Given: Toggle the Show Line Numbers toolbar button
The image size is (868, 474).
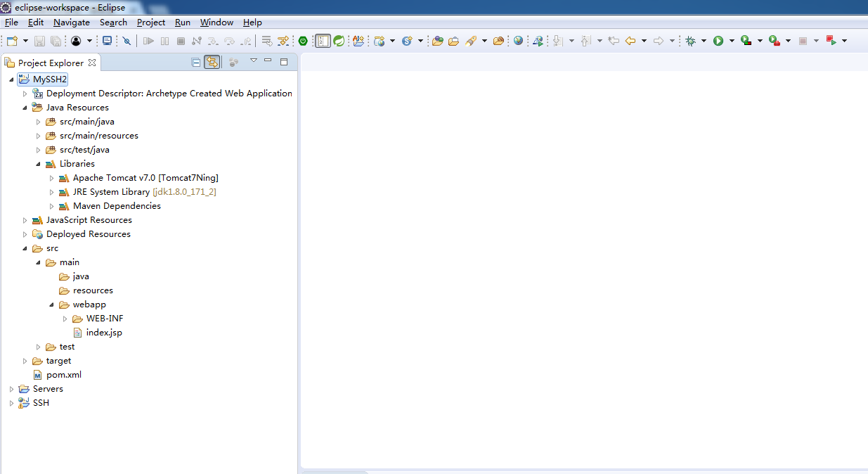Looking at the screenshot, I should click(323, 41).
